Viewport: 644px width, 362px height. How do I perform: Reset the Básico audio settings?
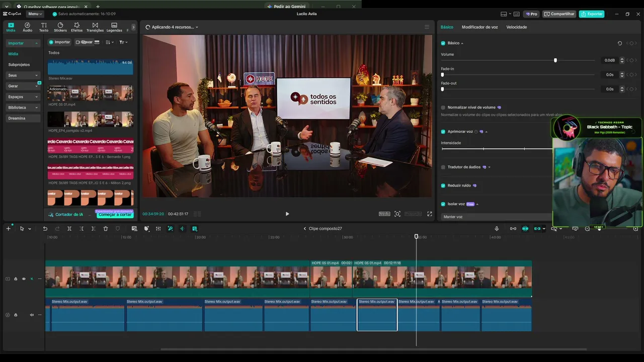620,43
